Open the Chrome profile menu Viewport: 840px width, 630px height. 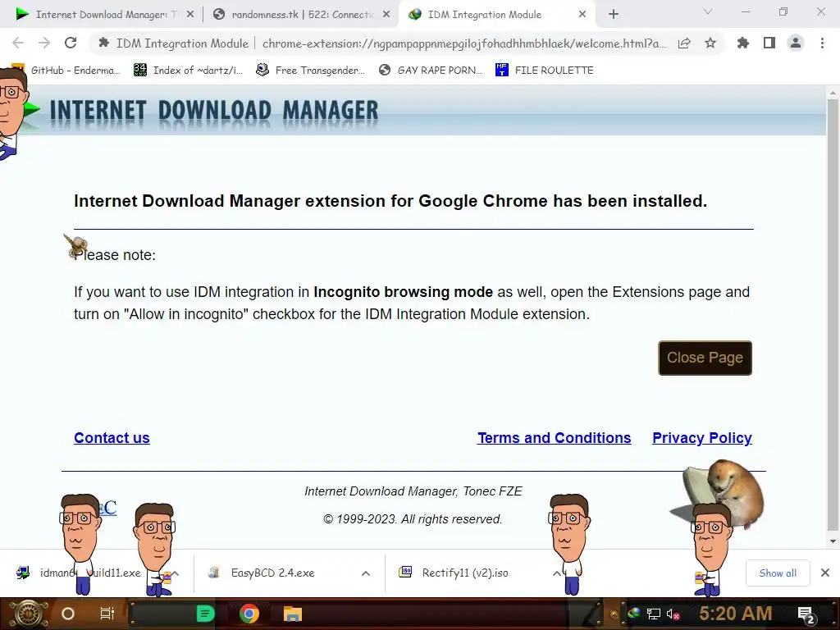[x=796, y=43]
